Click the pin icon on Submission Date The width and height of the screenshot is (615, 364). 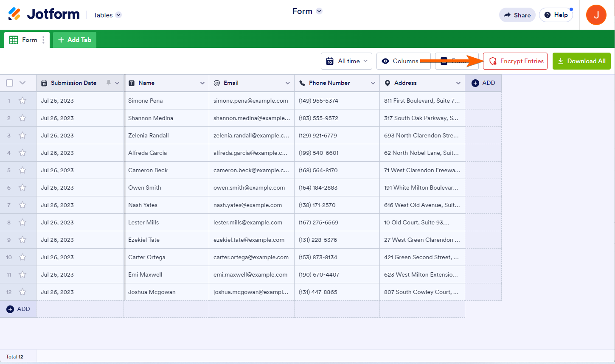tap(109, 83)
